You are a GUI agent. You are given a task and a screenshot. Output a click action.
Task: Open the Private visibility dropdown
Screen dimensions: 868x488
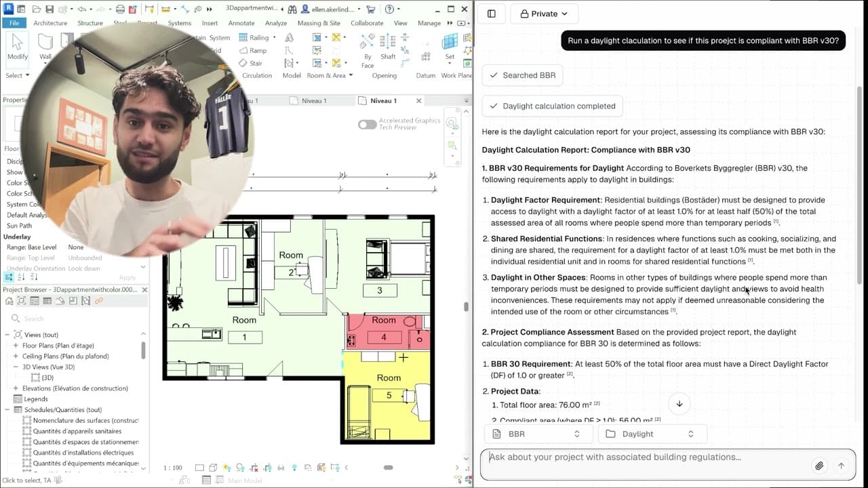coord(544,14)
